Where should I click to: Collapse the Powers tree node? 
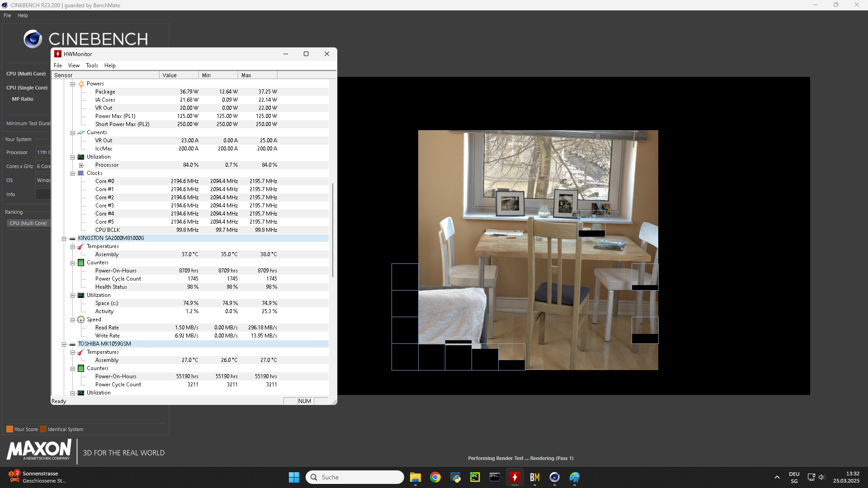(x=72, y=84)
